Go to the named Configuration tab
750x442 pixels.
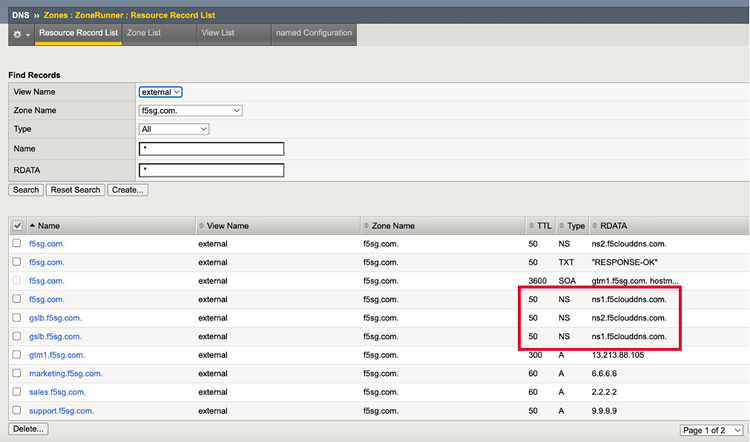[313, 33]
